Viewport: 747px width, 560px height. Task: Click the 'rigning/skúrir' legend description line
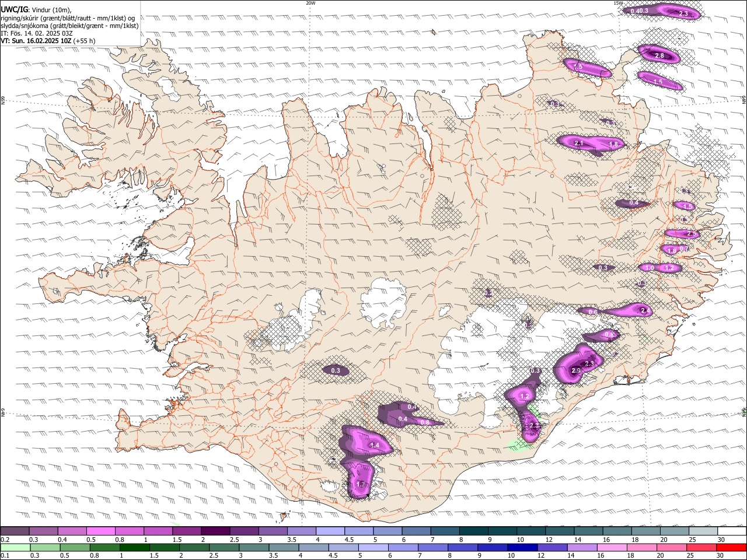[x=68, y=18]
